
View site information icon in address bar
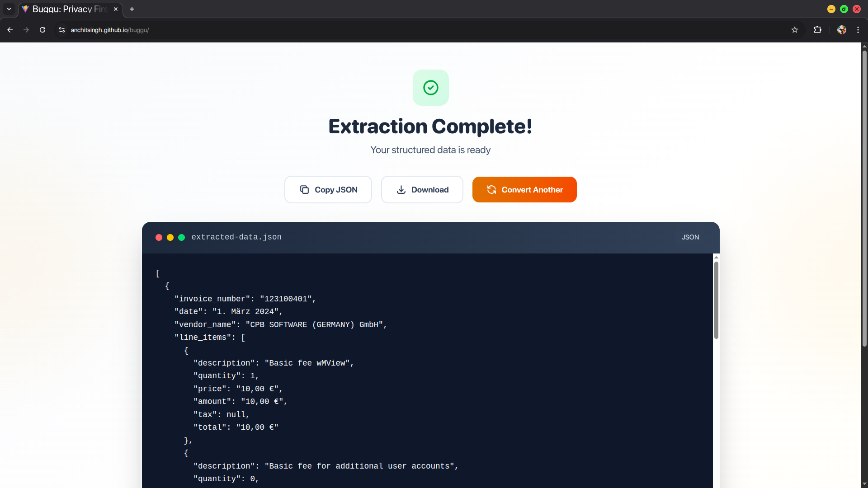(x=62, y=30)
